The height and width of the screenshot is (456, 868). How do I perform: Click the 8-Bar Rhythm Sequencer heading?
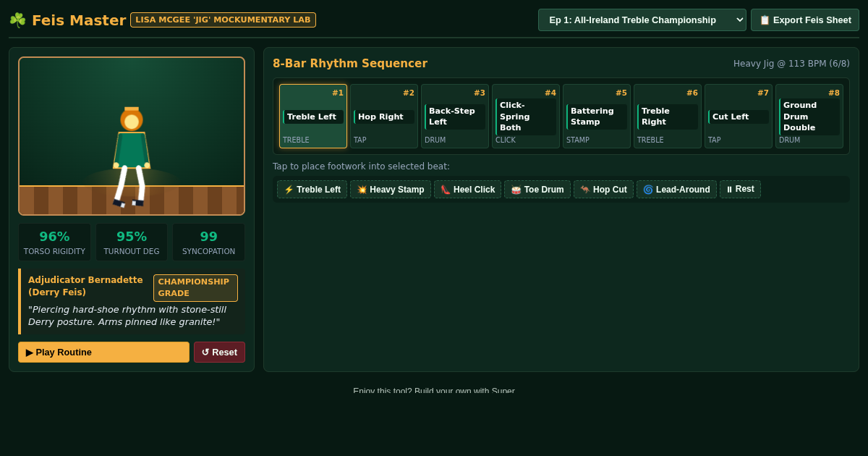coord(350,64)
